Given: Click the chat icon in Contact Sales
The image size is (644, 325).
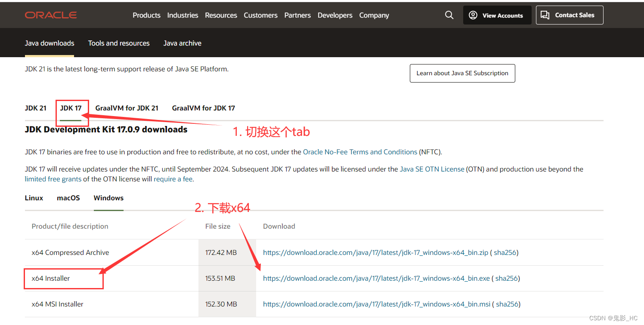Looking at the screenshot, I should [x=545, y=14].
